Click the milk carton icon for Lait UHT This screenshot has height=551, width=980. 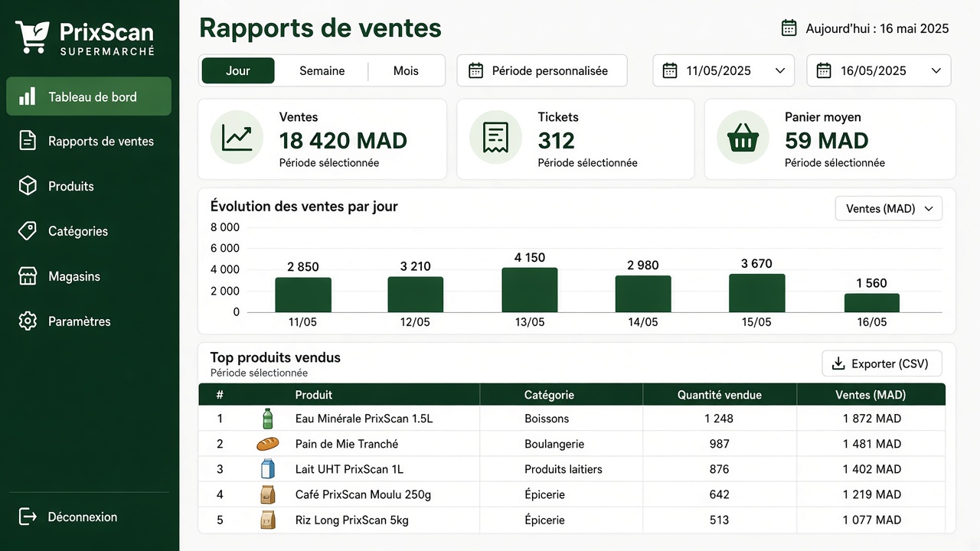[x=267, y=469]
